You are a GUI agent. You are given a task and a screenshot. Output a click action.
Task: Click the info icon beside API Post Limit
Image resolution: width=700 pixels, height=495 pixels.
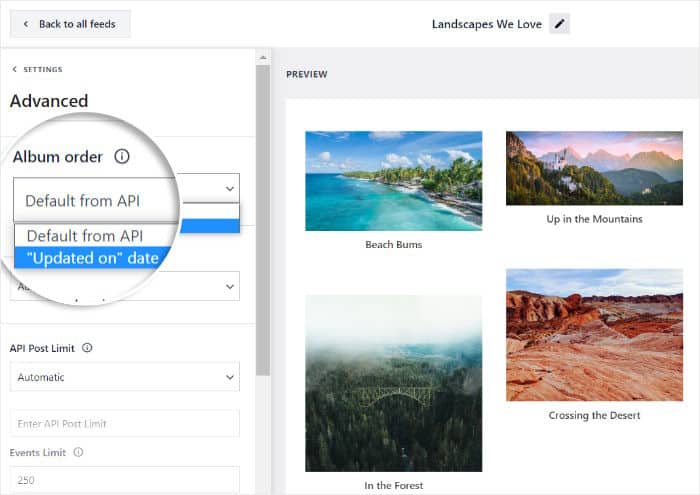87,348
